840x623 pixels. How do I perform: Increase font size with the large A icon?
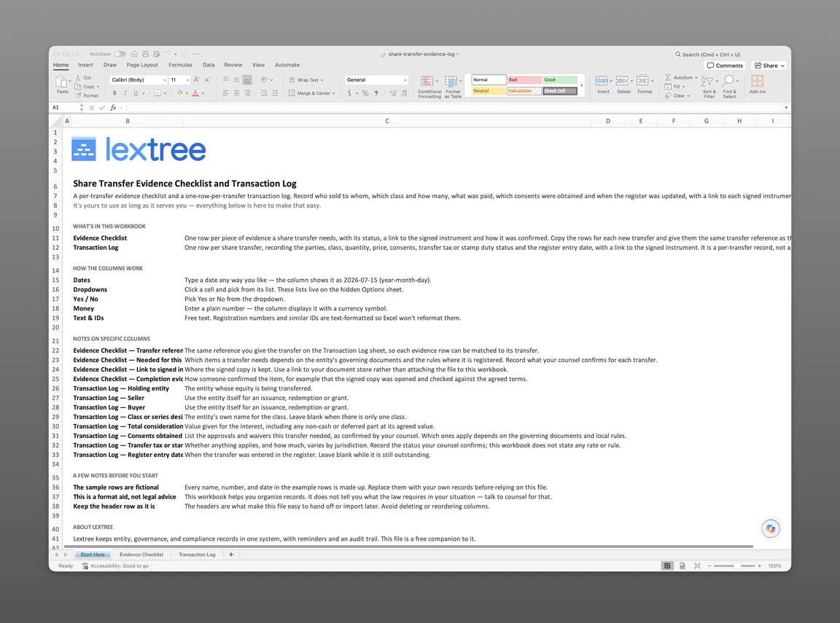point(197,79)
